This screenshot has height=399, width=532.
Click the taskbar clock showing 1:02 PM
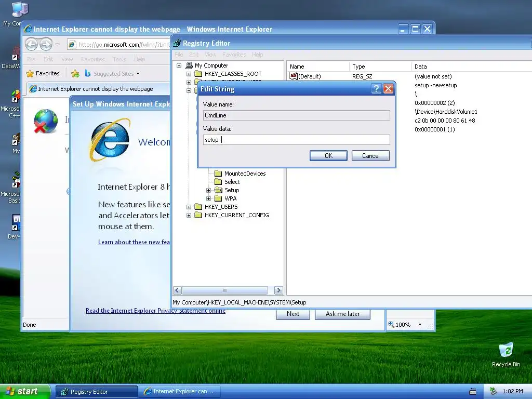(512, 391)
